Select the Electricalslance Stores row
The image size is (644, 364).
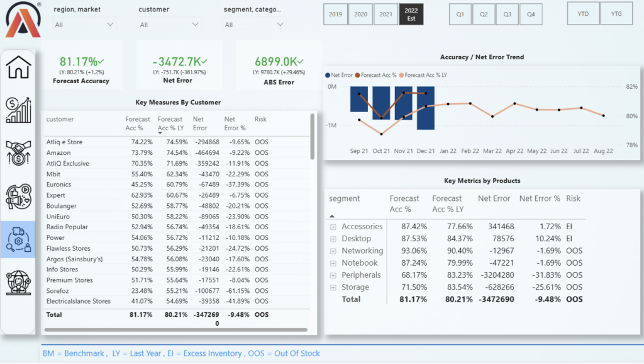coord(157,301)
